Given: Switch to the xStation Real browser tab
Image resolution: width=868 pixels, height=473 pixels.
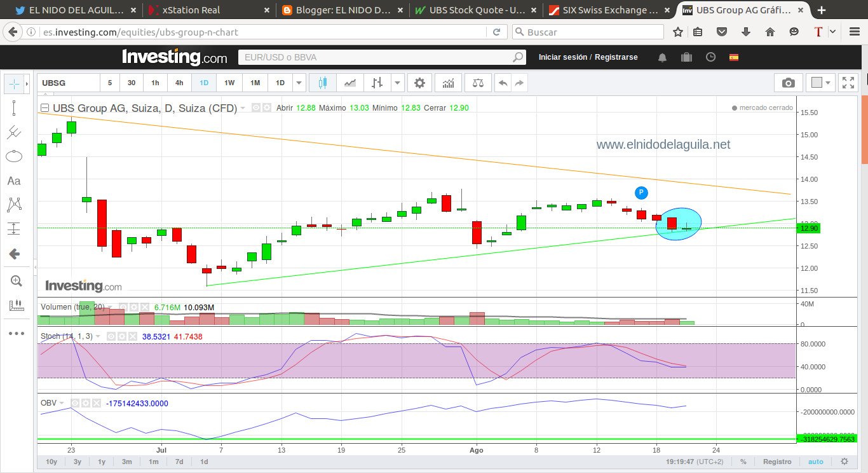Looking at the screenshot, I should tap(208, 10).
